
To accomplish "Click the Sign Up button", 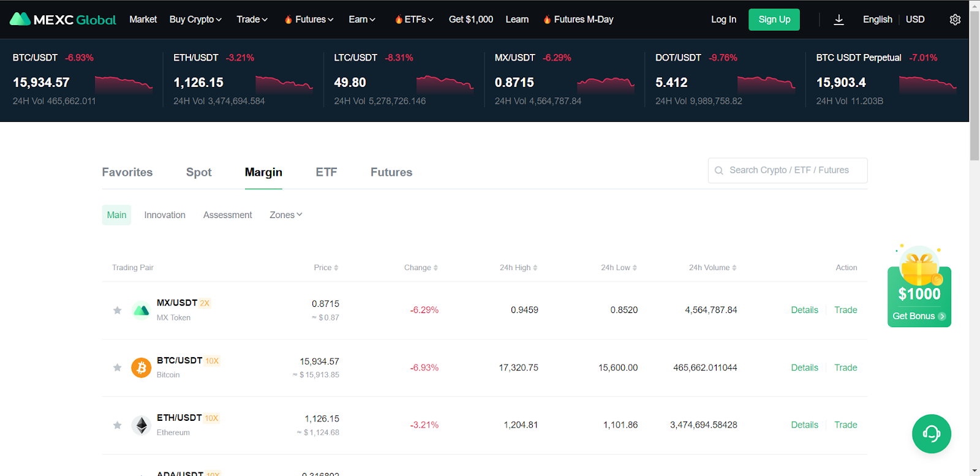I will (x=774, y=20).
